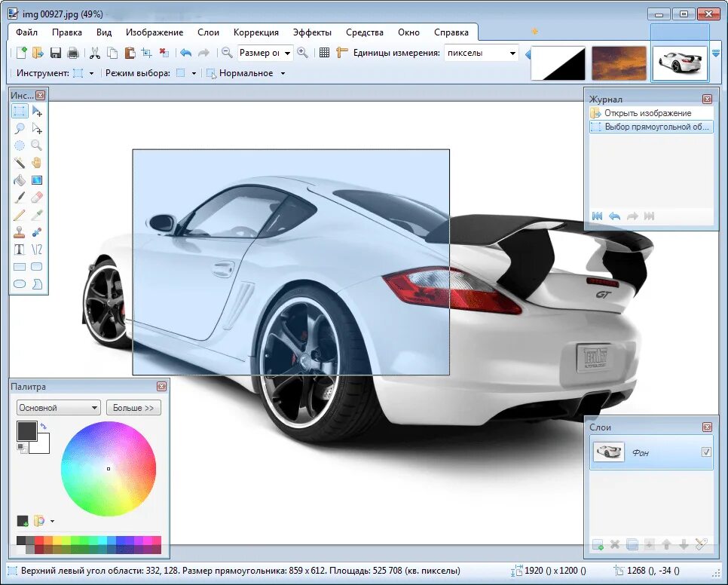The image size is (728, 585).
Task: Click the Cut scissors icon
Action: [x=95, y=53]
